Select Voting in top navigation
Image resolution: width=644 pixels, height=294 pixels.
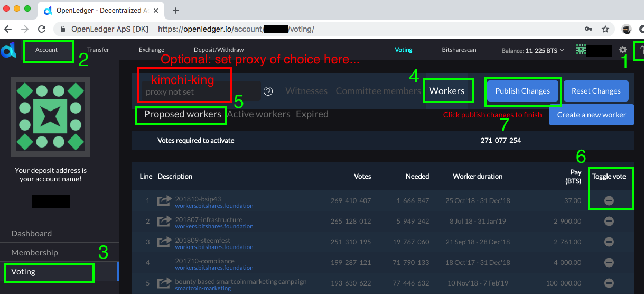pos(404,50)
